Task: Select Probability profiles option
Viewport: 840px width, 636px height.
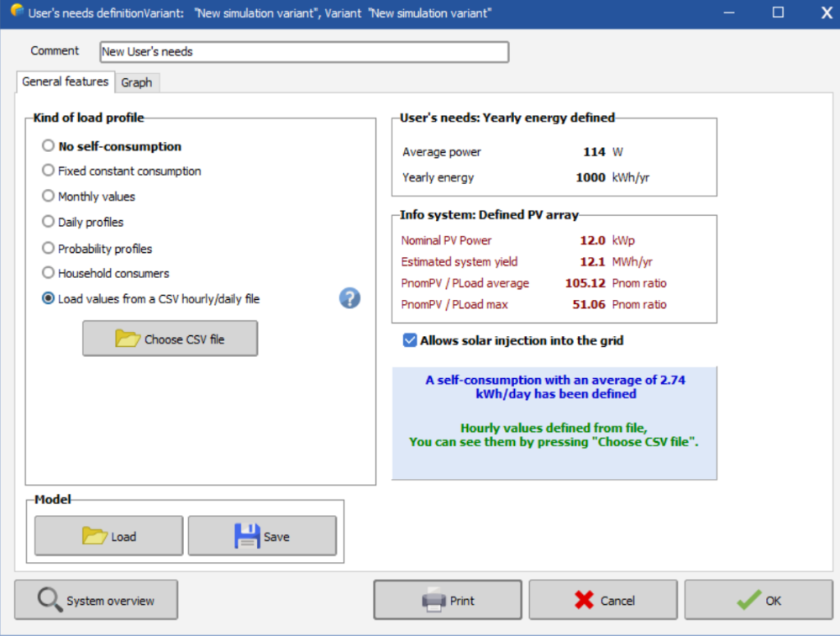Action: (49, 249)
